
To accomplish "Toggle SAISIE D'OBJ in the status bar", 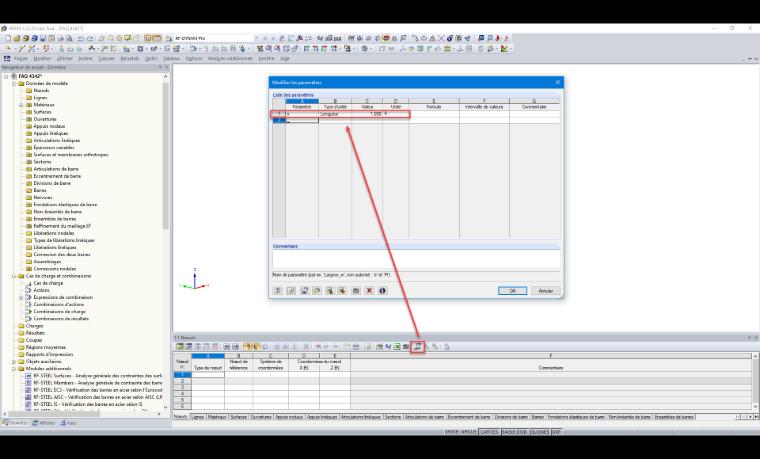I will click(514, 432).
